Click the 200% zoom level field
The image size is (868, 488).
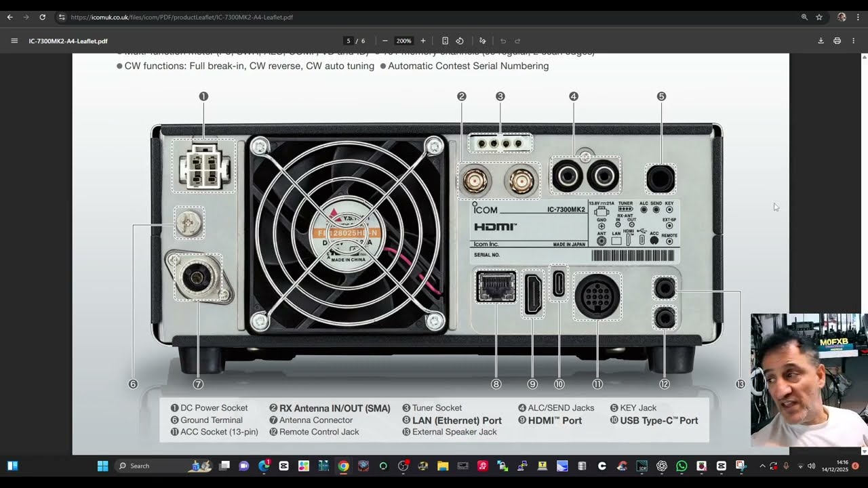tap(403, 41)
